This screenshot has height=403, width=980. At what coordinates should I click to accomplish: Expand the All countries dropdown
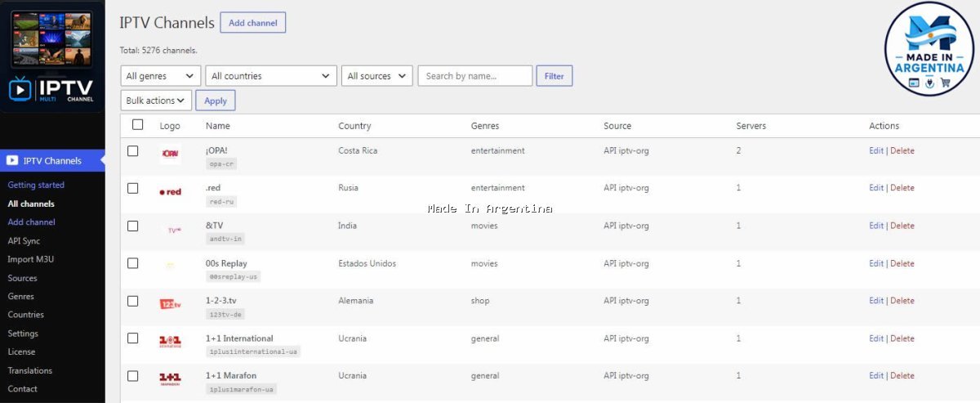(271, 76)
